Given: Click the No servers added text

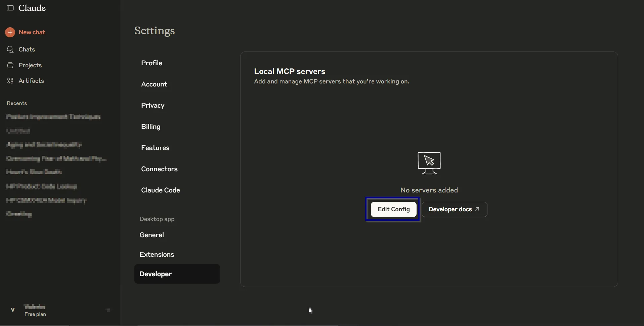Looking at the screenshot, I should coord(429,190).
